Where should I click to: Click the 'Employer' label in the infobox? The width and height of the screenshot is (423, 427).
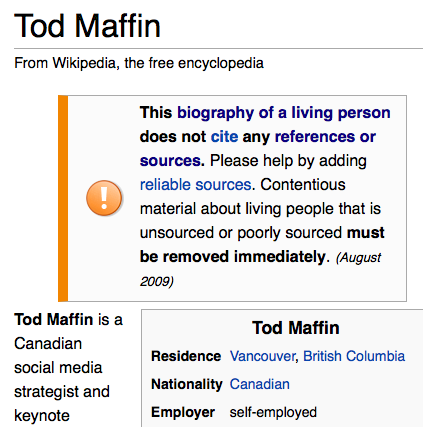[x=183, y=412]
